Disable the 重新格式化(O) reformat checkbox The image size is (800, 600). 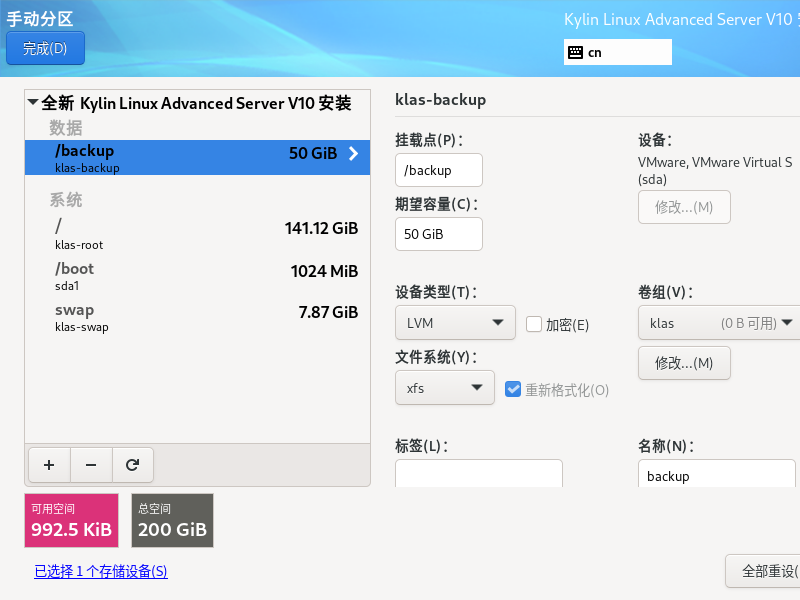click(x=513, y=390)
